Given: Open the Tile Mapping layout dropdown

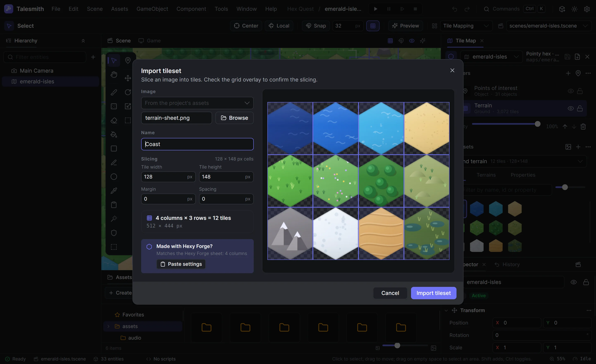Looking at the screenshot, I should (x=466, y=26).
